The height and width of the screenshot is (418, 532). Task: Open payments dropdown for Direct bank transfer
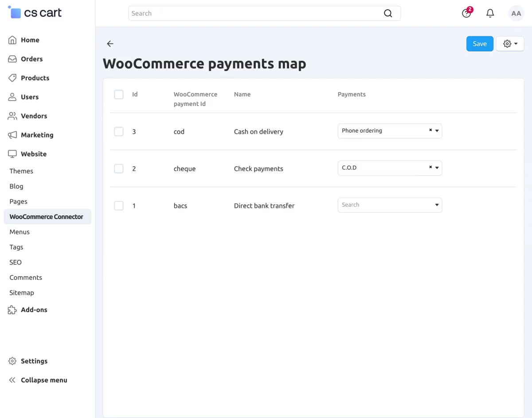pyautogui.click(x=390, y=205)
